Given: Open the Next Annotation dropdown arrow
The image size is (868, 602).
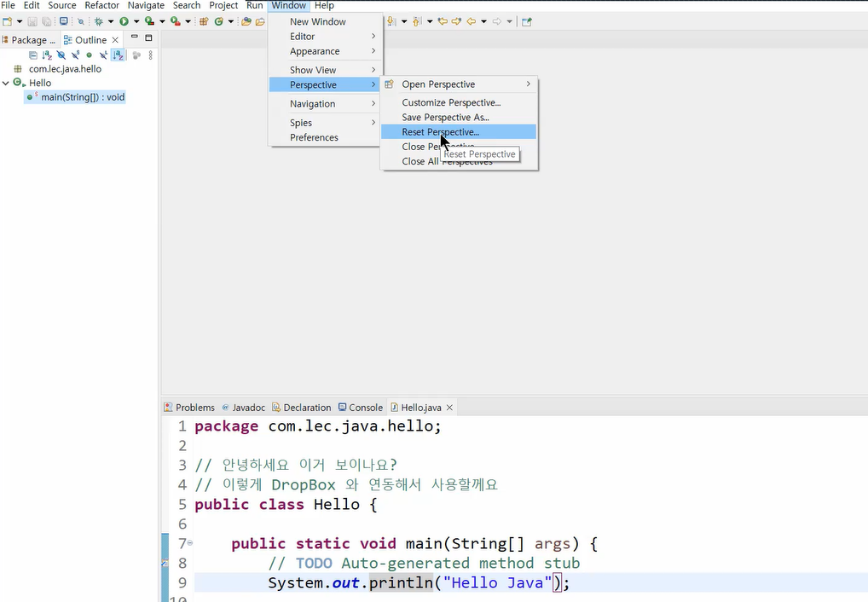Looking at the screenshot, I should click(404, 21).
